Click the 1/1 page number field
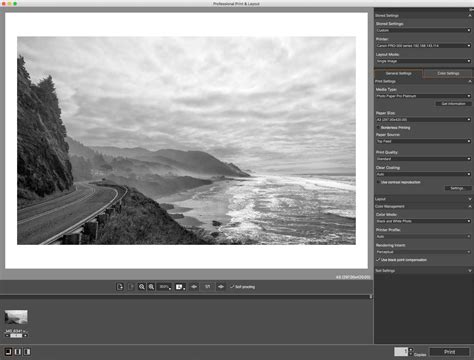Image resolution: width=474 pixels, height=360 pixels. coord(208,287)
